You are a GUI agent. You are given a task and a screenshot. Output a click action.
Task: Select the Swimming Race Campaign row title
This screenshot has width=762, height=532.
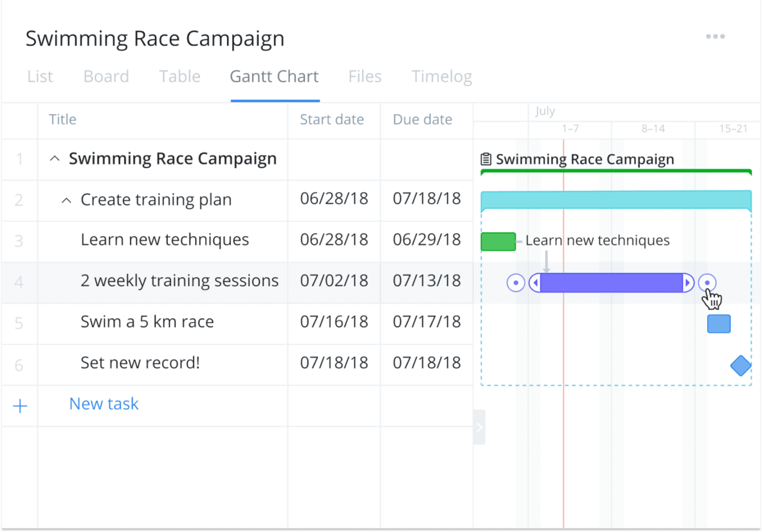(173, 158)
